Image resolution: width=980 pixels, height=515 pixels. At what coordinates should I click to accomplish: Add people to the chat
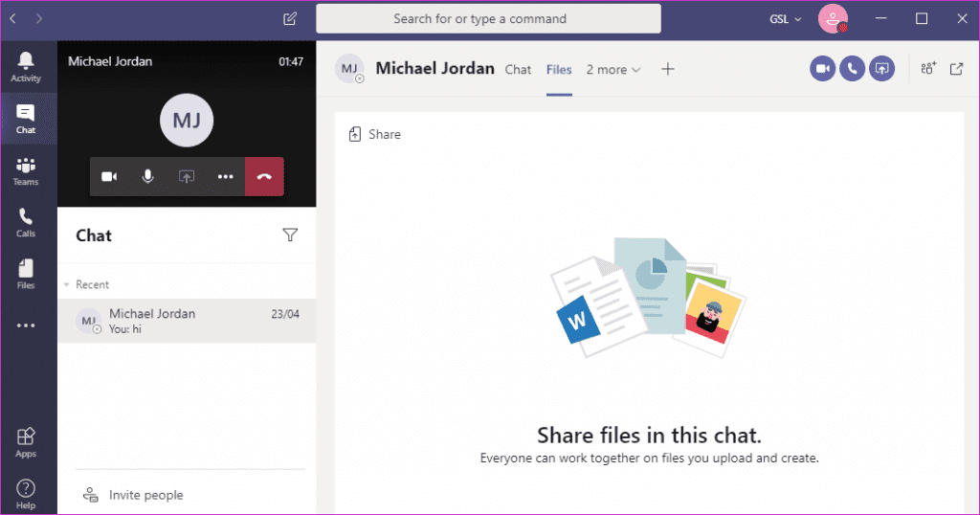click(926, 69)
